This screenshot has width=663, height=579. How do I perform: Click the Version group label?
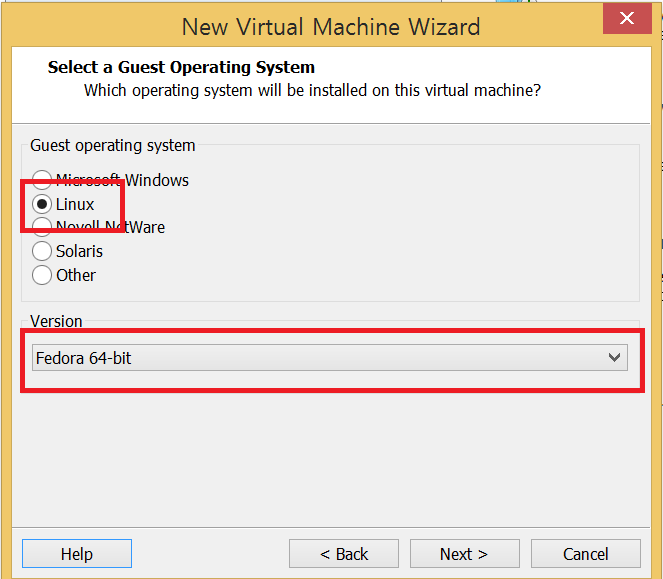(56, 321)
